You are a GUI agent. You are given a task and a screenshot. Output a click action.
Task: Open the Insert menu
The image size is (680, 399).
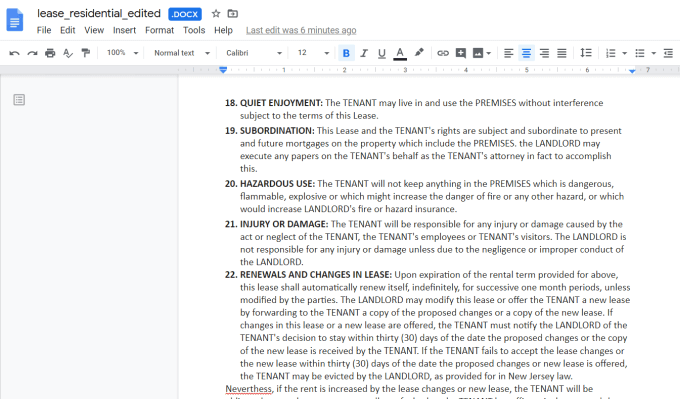(124, 30)
